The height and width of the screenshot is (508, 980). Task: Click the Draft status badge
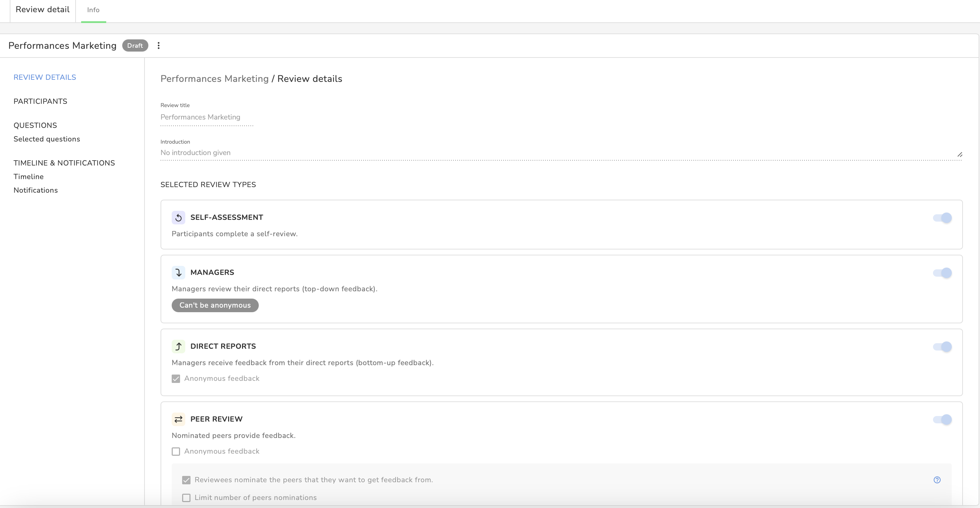pos(135,46)
